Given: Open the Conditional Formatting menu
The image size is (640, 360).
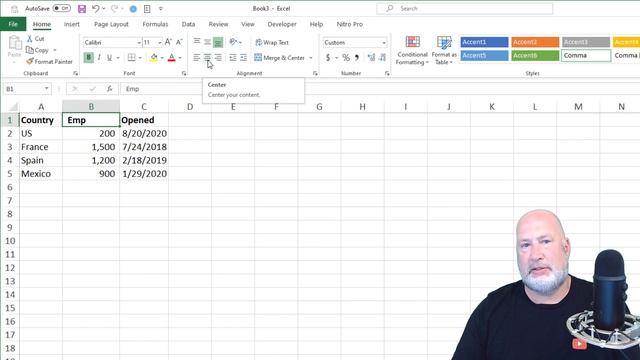Looking at the screenshot, I should (x=412, y=50).
